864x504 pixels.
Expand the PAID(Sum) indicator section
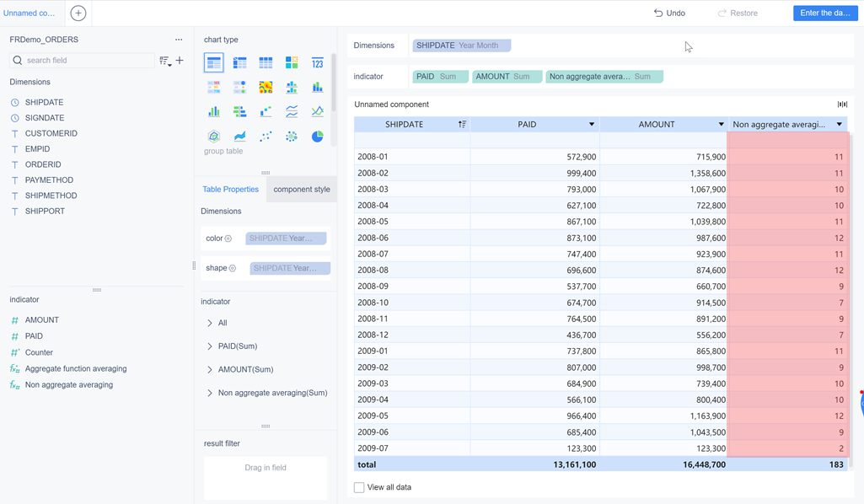coord(210,346)
